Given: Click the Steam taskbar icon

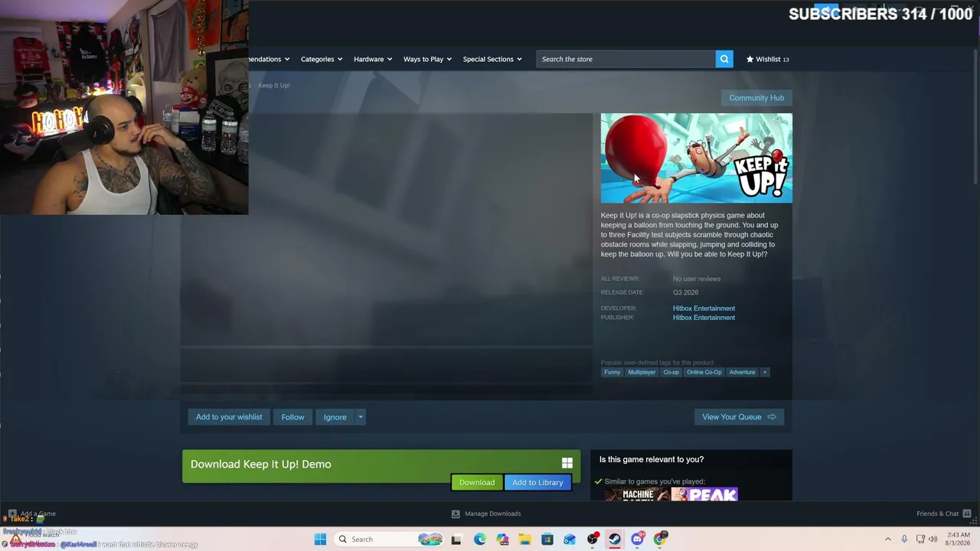Looking at the screenshot, I should tap(615, 539).
